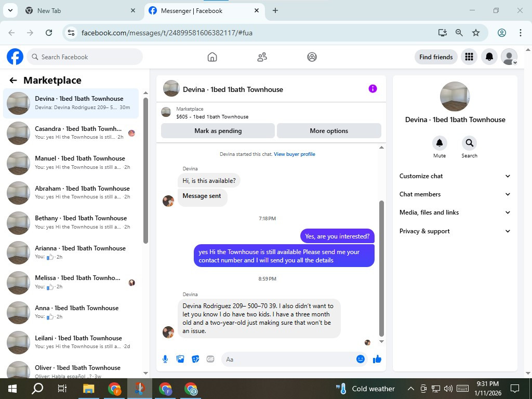Open the browser zoom magnifier icon
Image resolution: width=532 pixels, height=399 pixels.
[459, 33]
